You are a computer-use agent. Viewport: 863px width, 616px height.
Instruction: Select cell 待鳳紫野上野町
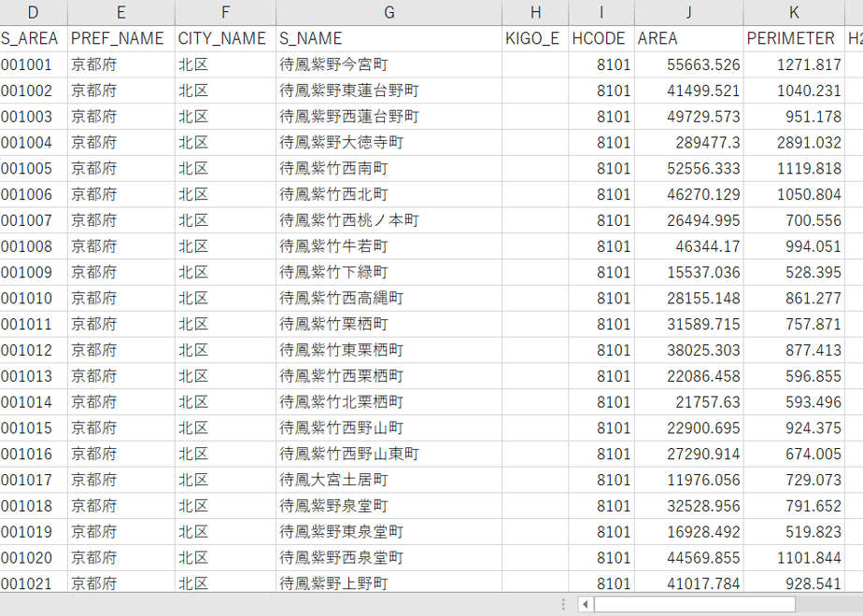coord(389,583)
